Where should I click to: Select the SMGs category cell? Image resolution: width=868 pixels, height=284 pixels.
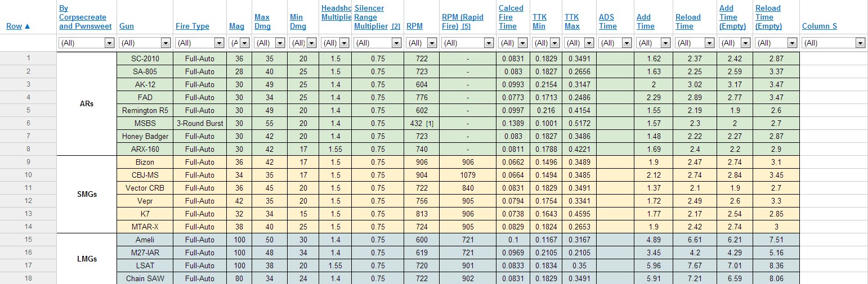point(87,194)
